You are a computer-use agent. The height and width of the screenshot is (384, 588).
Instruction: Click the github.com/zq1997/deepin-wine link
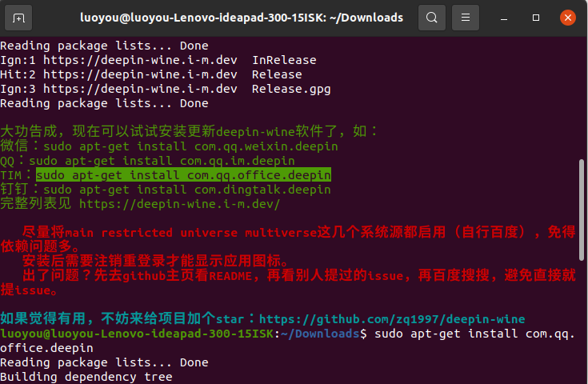tap(392, 319)
